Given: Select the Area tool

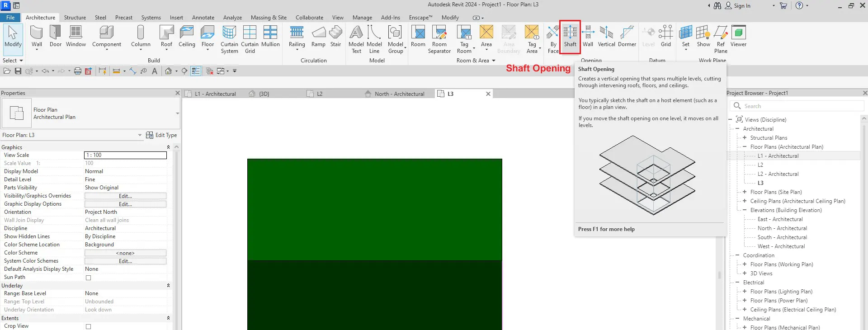Looking at the screenshot, I should [486, 37].
